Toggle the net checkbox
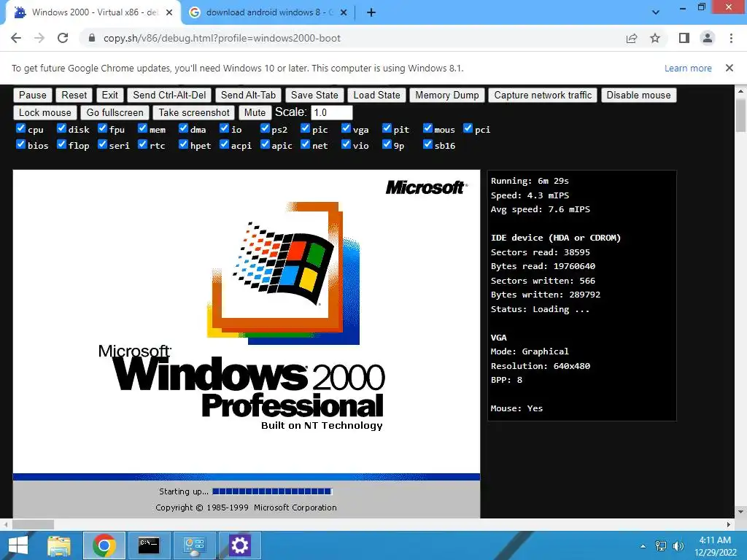The width and height of the screenshot is (747, 560). tap(306, 144)
